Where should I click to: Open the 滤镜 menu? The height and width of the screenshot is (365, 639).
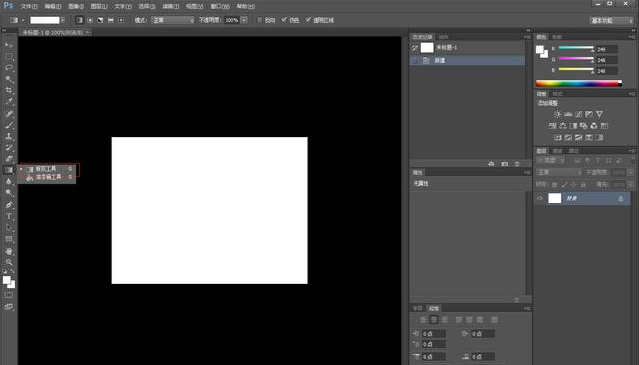coord(170,7)
